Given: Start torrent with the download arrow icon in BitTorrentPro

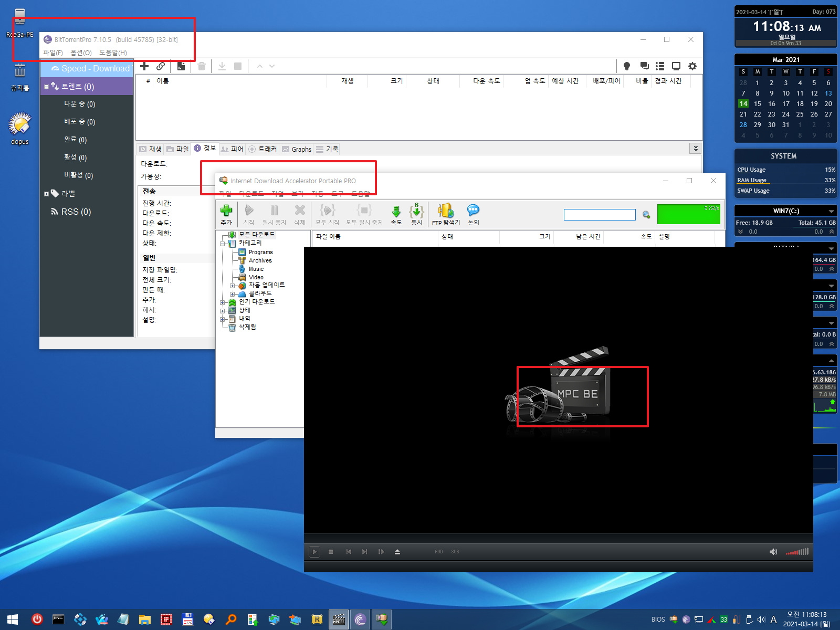Looking at the screenshot, I should coord(222,66).
